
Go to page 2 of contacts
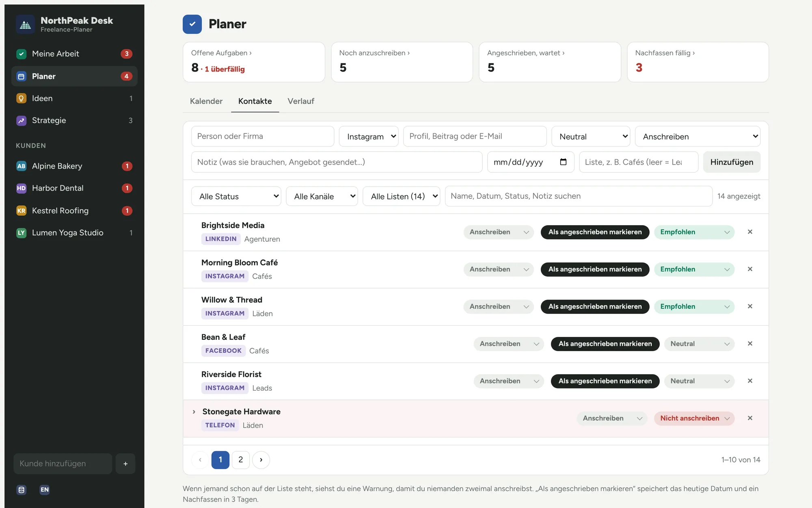click(x=241, y=460)
